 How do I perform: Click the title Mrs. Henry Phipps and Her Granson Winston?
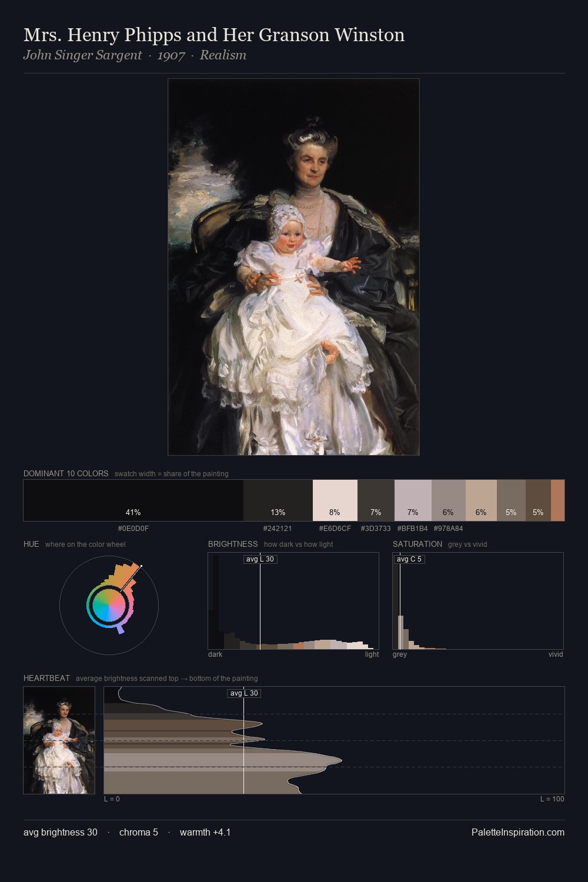pyautogui.click(x=214, y=35)
